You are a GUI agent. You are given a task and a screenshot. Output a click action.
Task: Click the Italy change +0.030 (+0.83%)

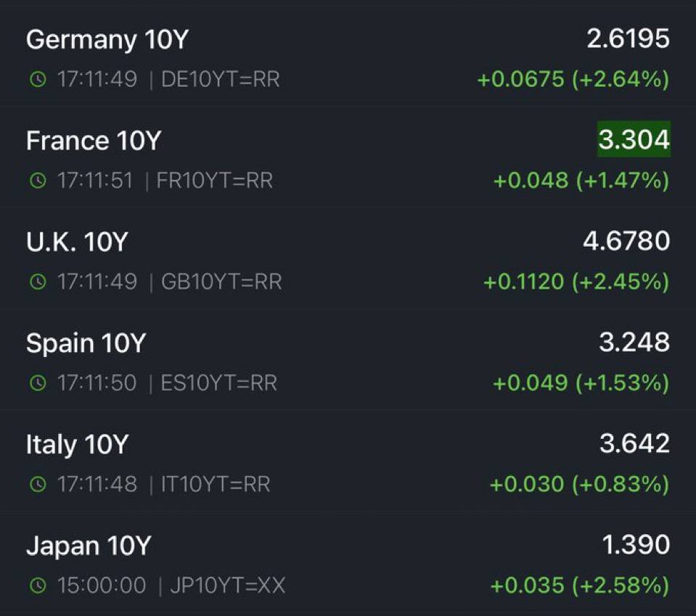579,484
